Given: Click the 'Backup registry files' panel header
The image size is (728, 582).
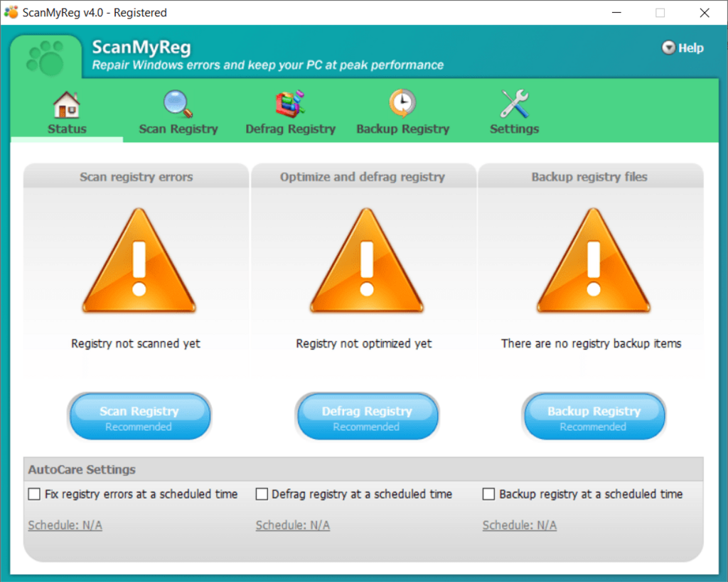Looking at the screenshot, I should tap(589, 176).
